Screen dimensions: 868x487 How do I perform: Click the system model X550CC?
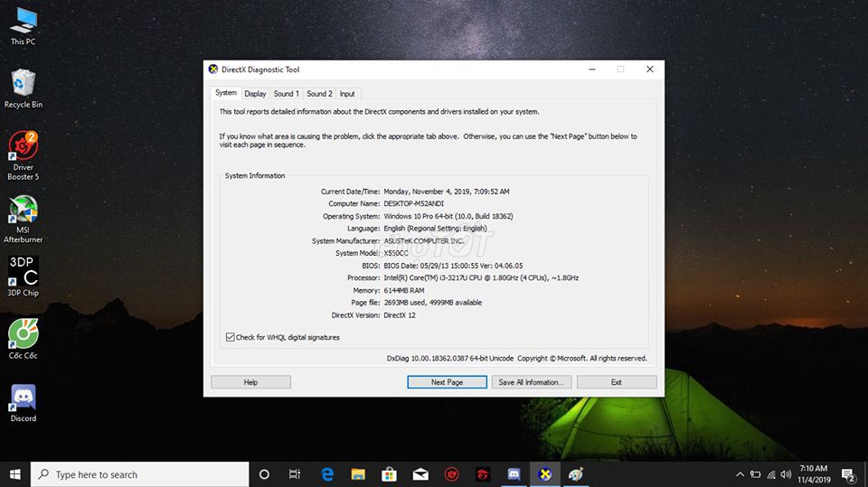click(x=396, y=253)
